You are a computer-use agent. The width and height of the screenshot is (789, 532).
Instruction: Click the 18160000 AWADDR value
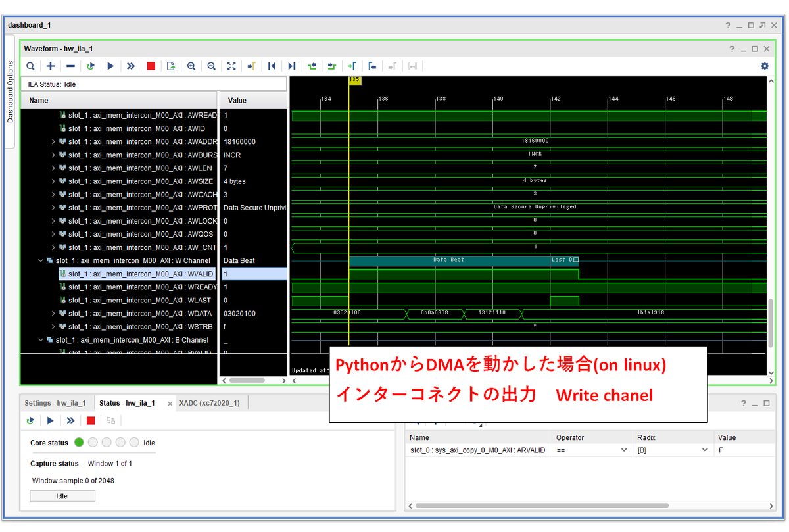253,141
